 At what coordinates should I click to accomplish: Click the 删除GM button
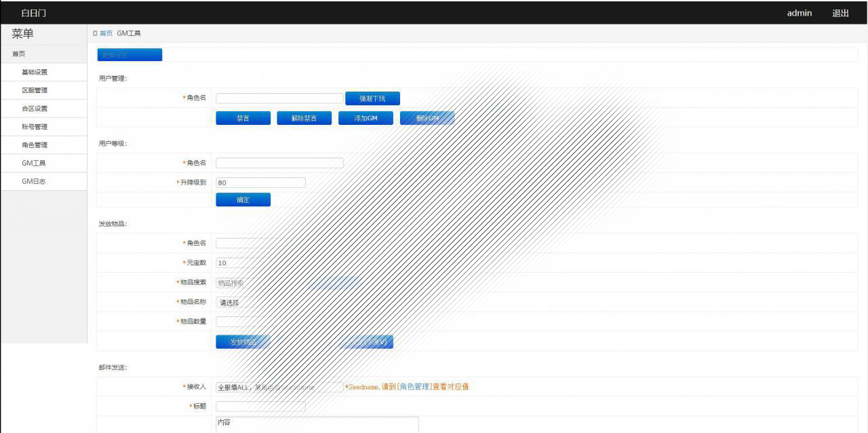[x=427, y=118]
